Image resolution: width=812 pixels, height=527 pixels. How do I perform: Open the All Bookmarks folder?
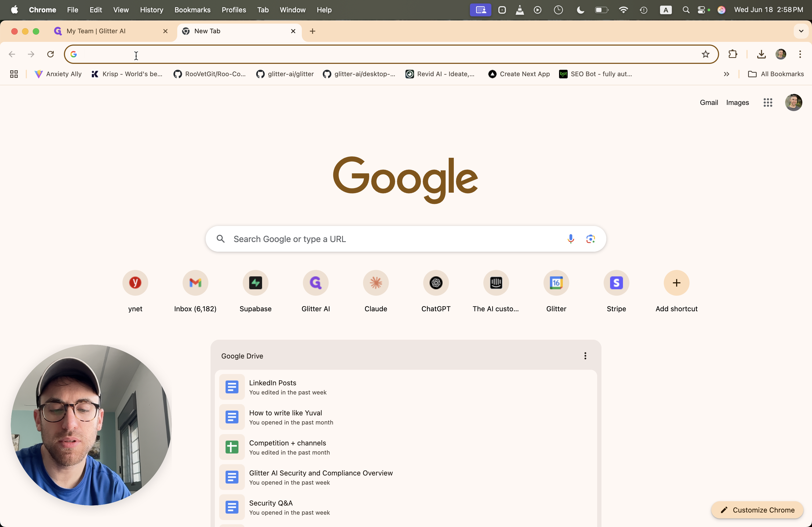tap(775, 74)
